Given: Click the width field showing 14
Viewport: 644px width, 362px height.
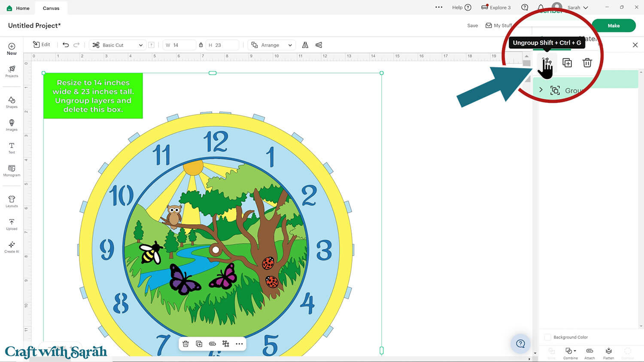Looking at the screenshot, I should 179,45.
